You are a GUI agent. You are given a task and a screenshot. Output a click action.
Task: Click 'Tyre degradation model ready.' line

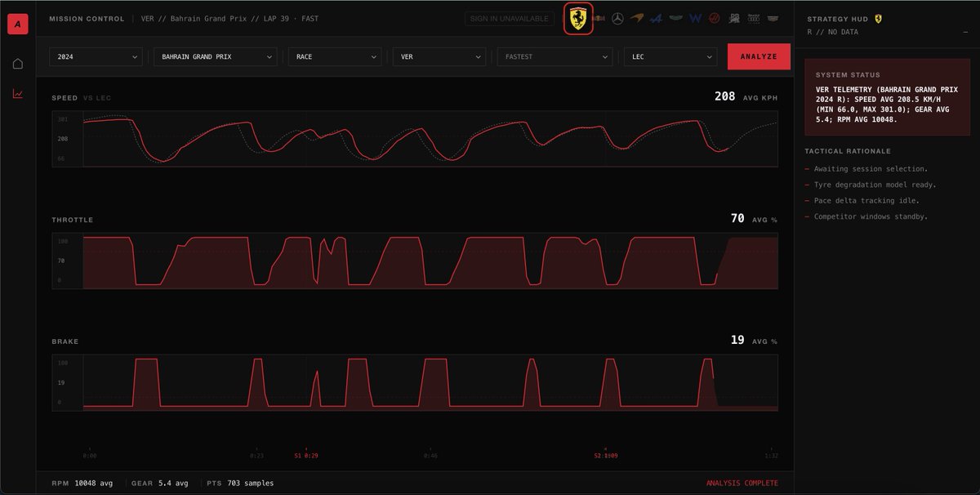875,185
